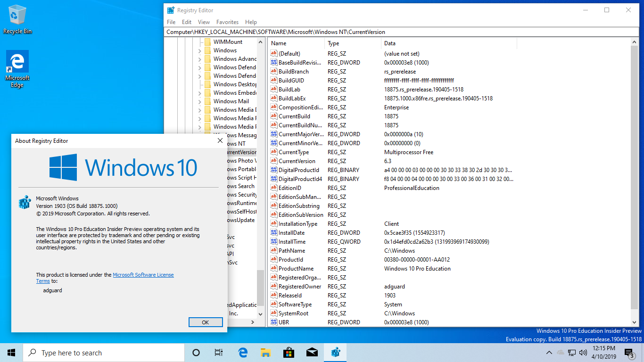The image size is (644, 362).
Task: Open Microsoft Store from the taskbar
Action: coord(289,353)
